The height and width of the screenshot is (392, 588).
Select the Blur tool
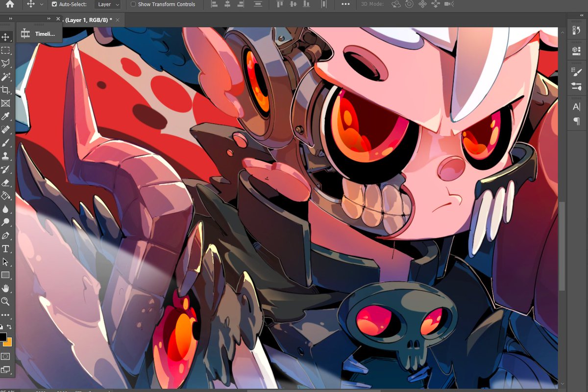[x=5, y=209]
